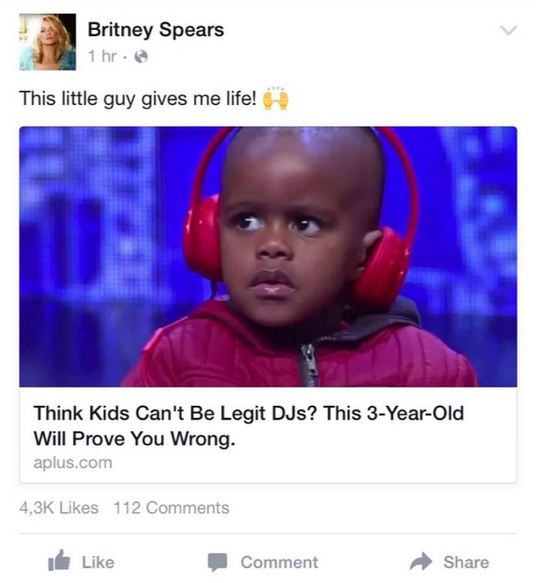Visit the aplus.com source domain
This screenshot has height=583, width=555.
tap(73, 463)
